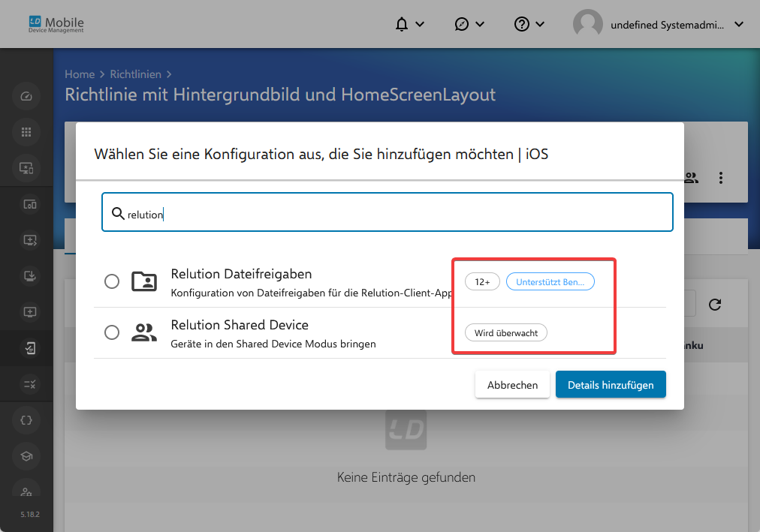Click the magnifier search icon
760x532 pixels.
click(118, 213)
